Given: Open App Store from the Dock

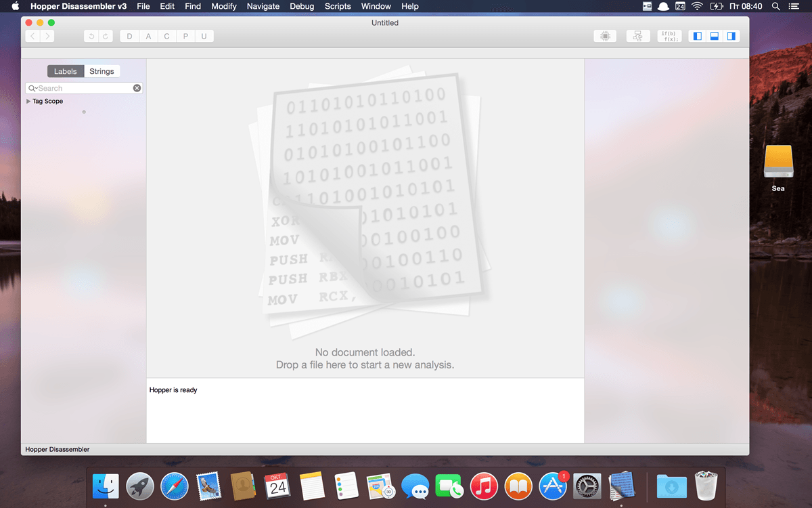Looking at the screenshot, I should coord(553,486).
